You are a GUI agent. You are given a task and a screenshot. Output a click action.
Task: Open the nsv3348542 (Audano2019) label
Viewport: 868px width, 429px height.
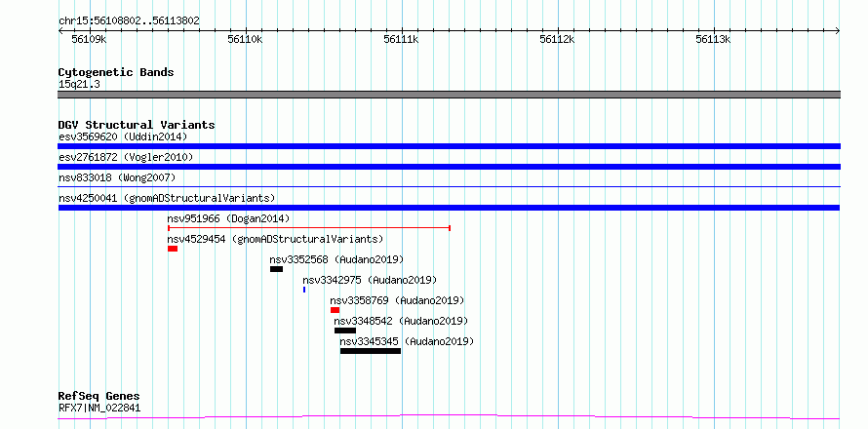tap(401, 321)
